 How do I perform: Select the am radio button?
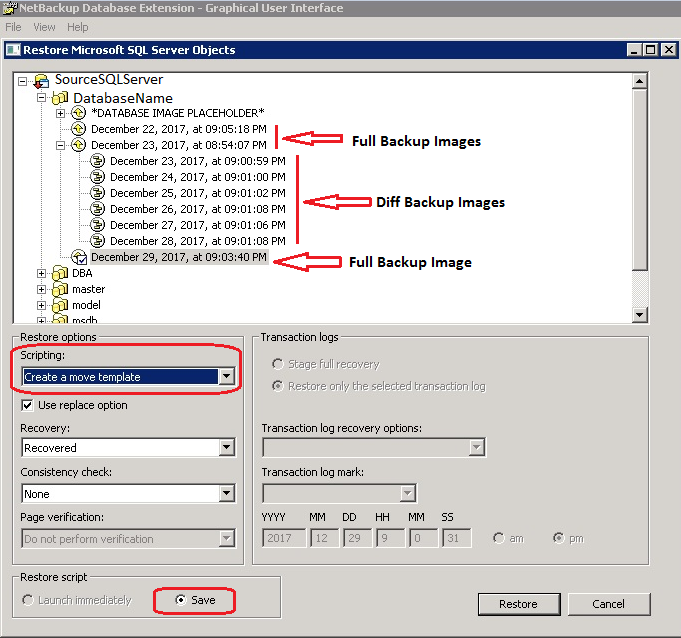click(x=499, y=539)
